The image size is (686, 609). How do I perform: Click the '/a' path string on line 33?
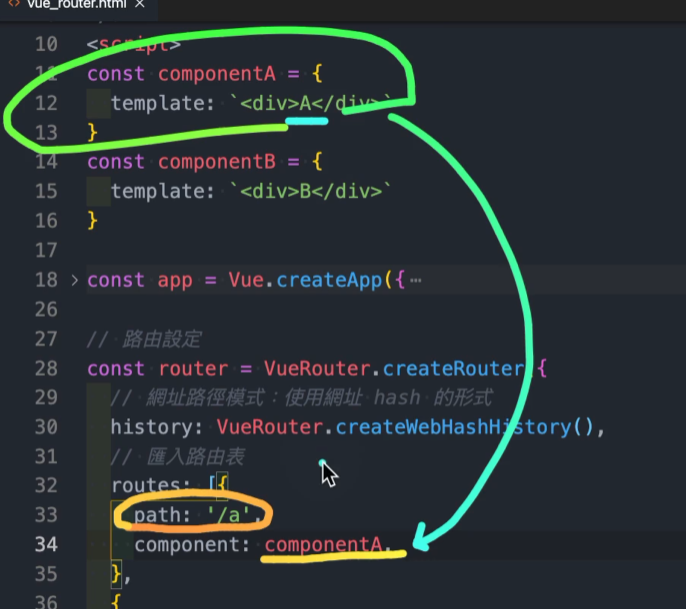[x=228, y=515]
